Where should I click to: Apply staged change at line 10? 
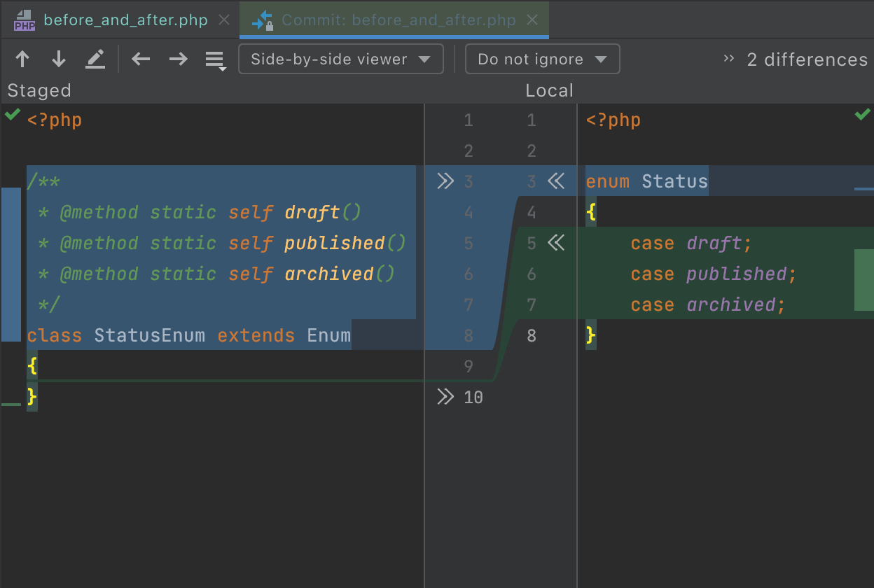click(x=445, y=398)
